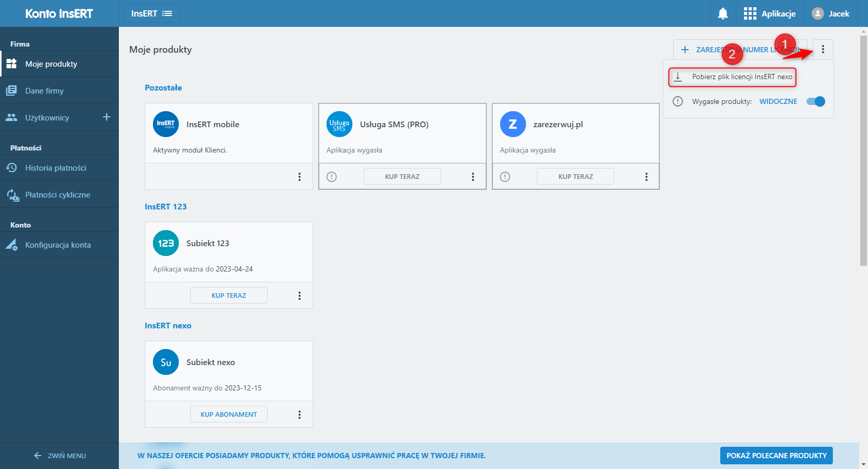Click the zarezerwuj.pl product logo
Screen dimensions: 868x469
(513, 124)
